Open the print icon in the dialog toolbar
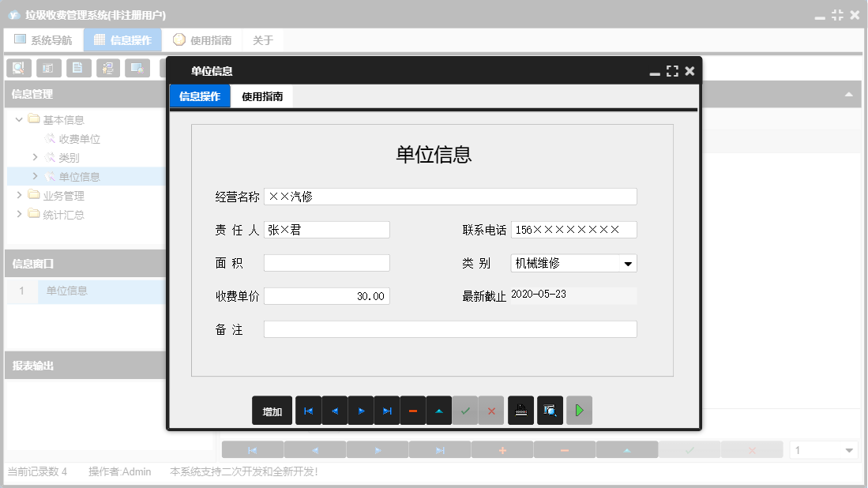Screen dimensions: 868x488 [x=520, y=410]
